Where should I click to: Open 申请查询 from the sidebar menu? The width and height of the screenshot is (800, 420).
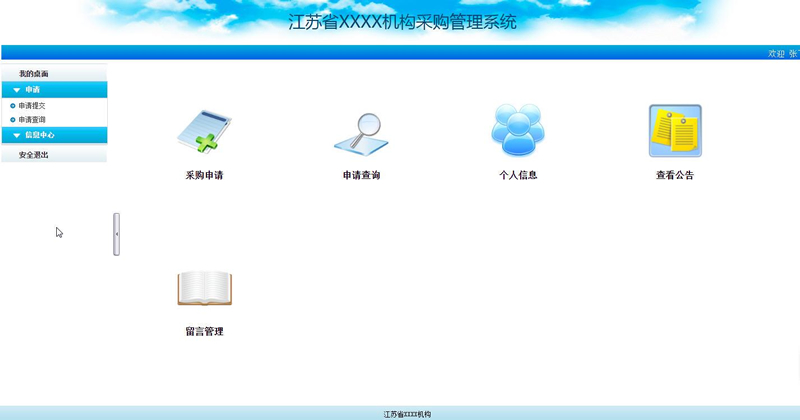[32, 120]
